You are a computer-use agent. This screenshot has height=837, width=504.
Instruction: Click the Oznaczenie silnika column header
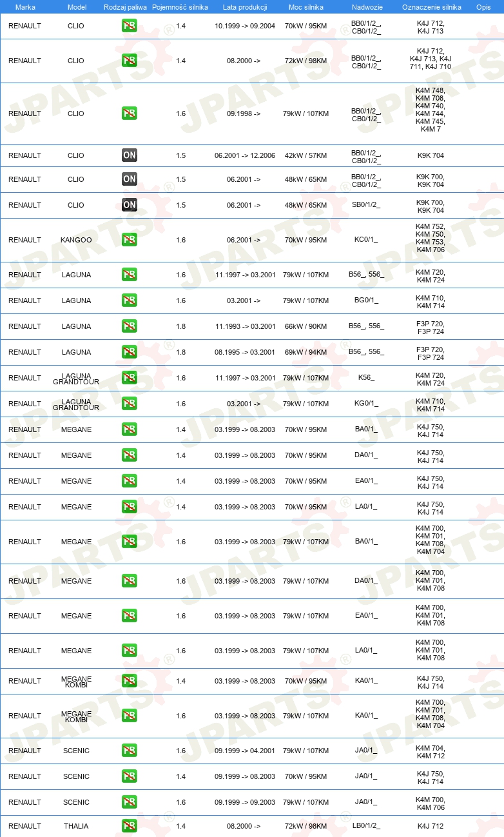point(431,7)
